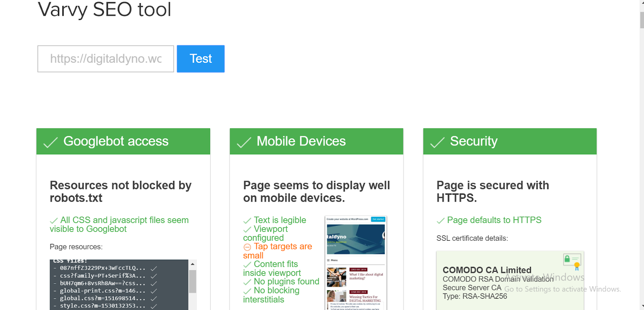Click the resource list scrollbar thumb

click(x=192, y=281)
